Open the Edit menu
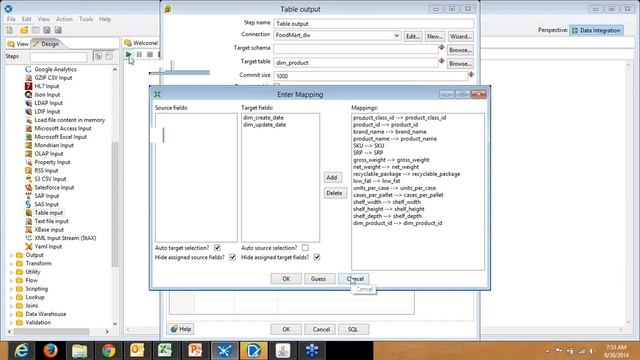This screenshot has height=360, width=640. [27, 19]
